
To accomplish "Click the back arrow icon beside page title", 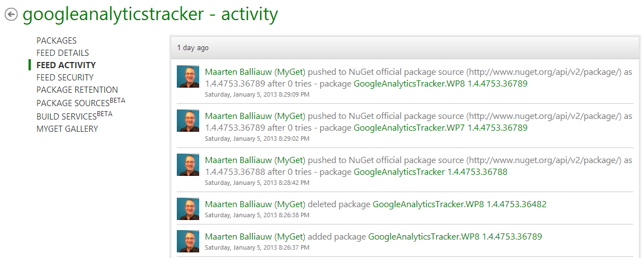I will click(11, 15).
